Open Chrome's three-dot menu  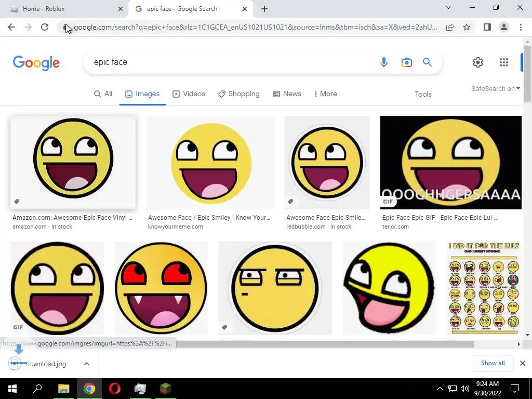click(521, 27)
